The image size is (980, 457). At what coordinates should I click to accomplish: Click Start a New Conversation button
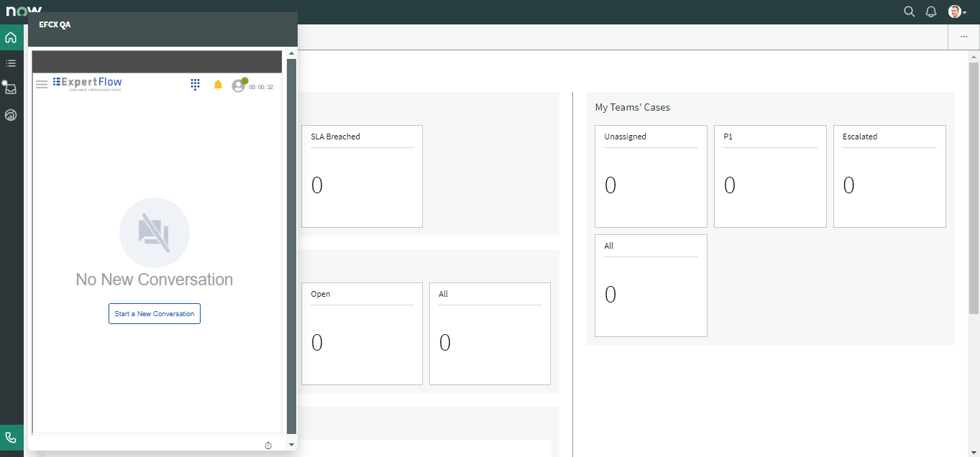pyautogui.click(x=155, y=314)
